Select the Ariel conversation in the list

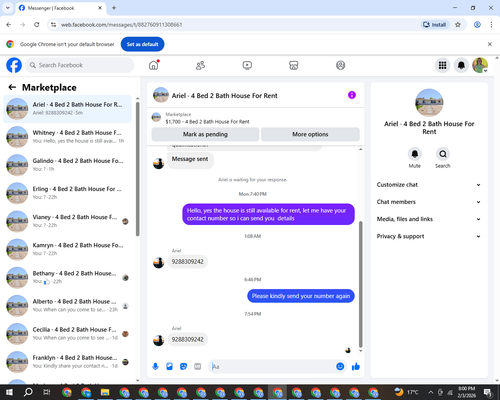coord(68,109)
